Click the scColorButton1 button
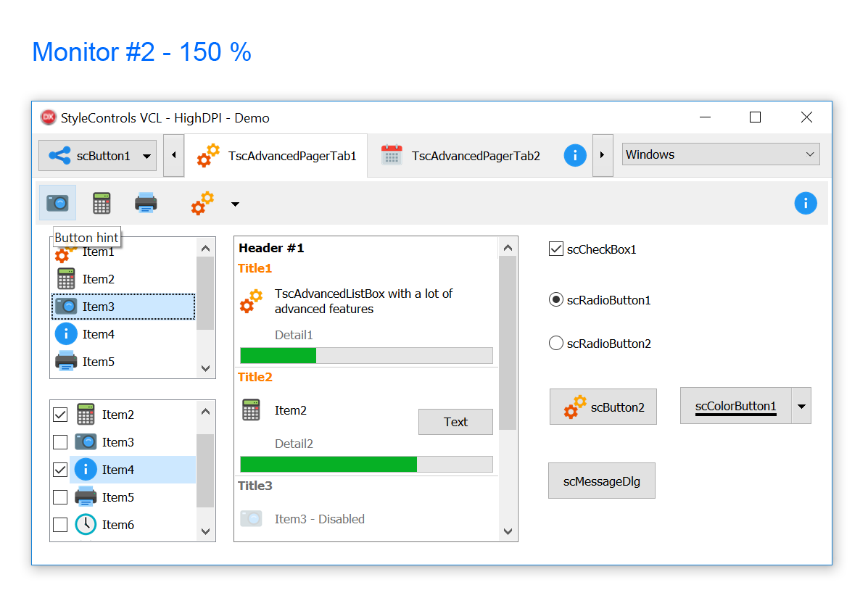 (x=736, y=406)
